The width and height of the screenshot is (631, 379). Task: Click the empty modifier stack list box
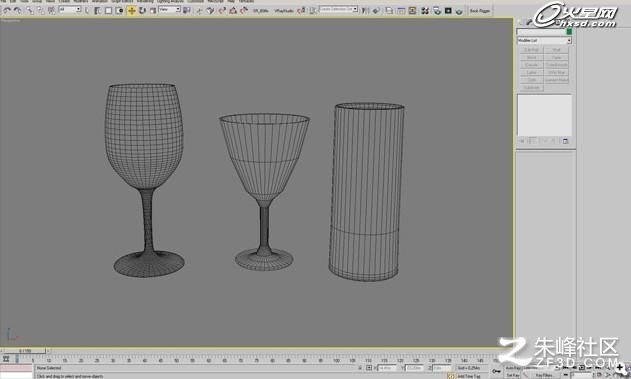(544, 115)
